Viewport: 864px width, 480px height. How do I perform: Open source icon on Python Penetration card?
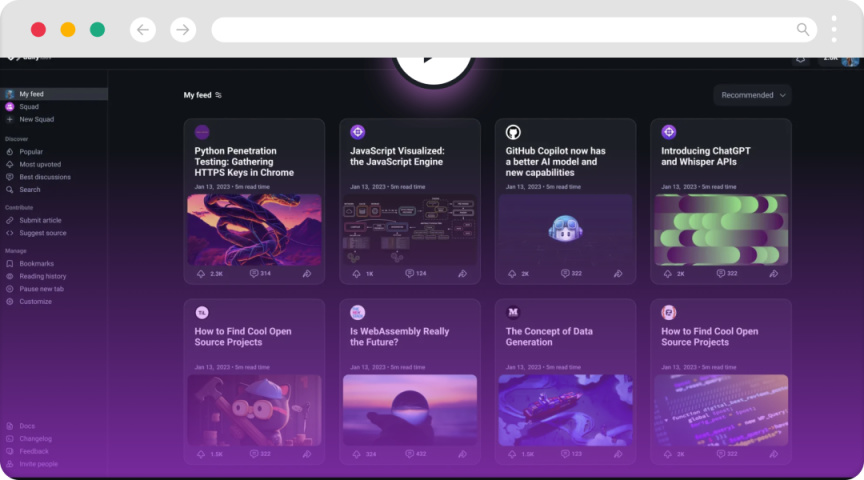(202, 132)
